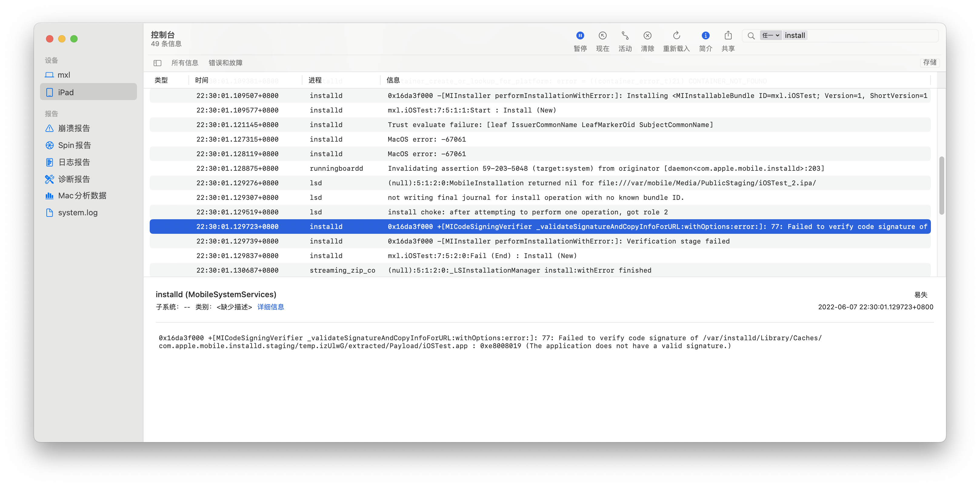Viewport: 980px width, 487px height.
Task: Click the log list vertical scrollbar
Action: [x=942, y=186]
